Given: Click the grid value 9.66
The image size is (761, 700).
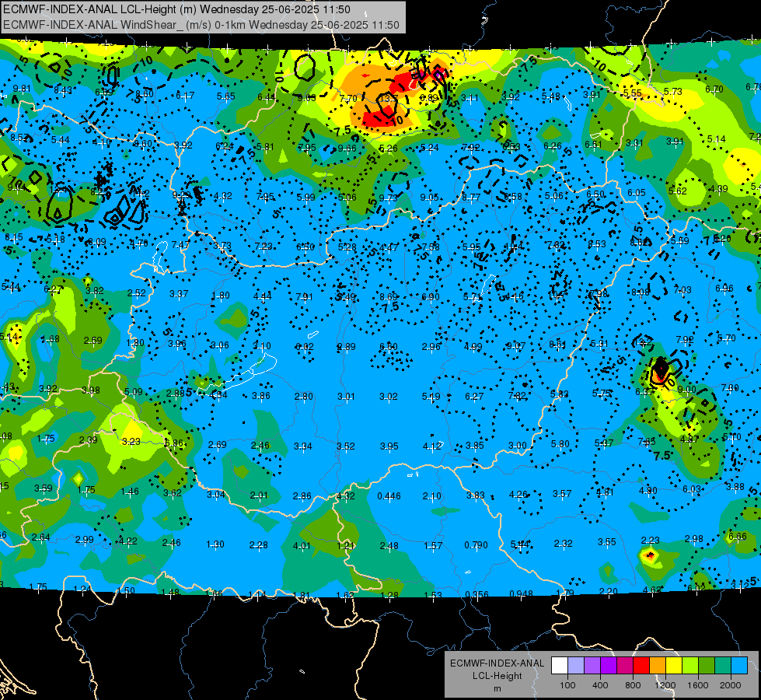Looking at the screenshot, I should click(347, 149).
